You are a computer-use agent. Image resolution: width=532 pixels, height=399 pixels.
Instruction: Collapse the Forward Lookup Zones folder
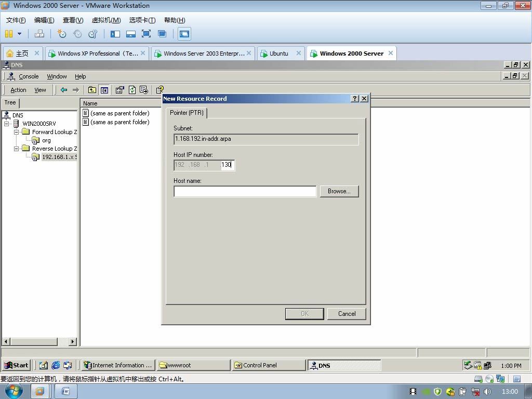(16, 132)
